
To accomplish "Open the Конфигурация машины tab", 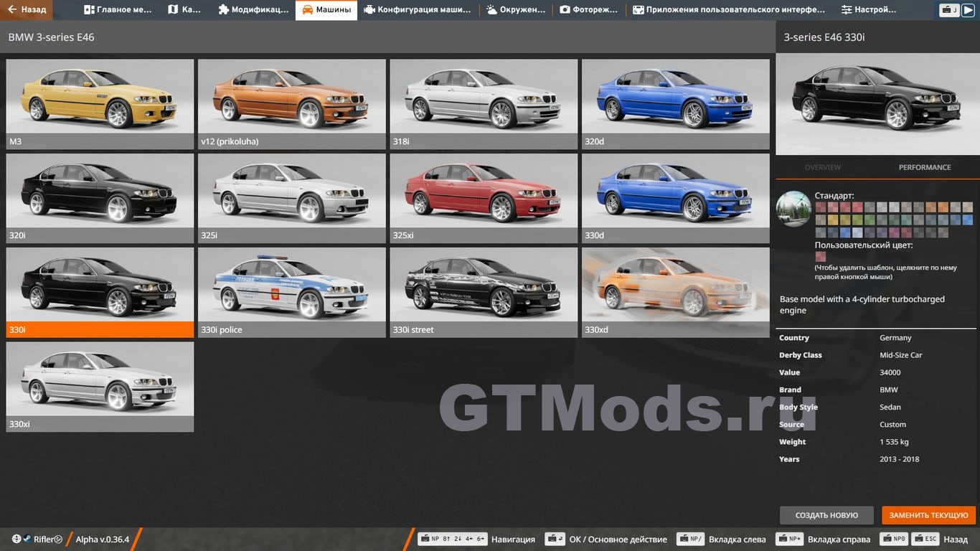I will click(x=418, y=10).
